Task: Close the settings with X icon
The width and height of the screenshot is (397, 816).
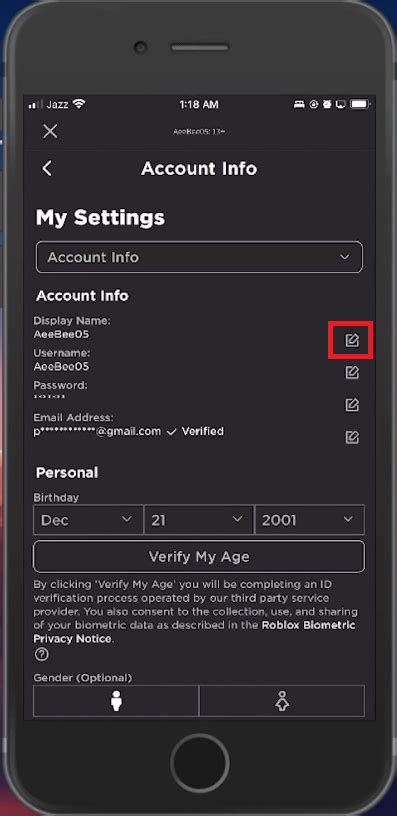Action: tap(50, 131)
